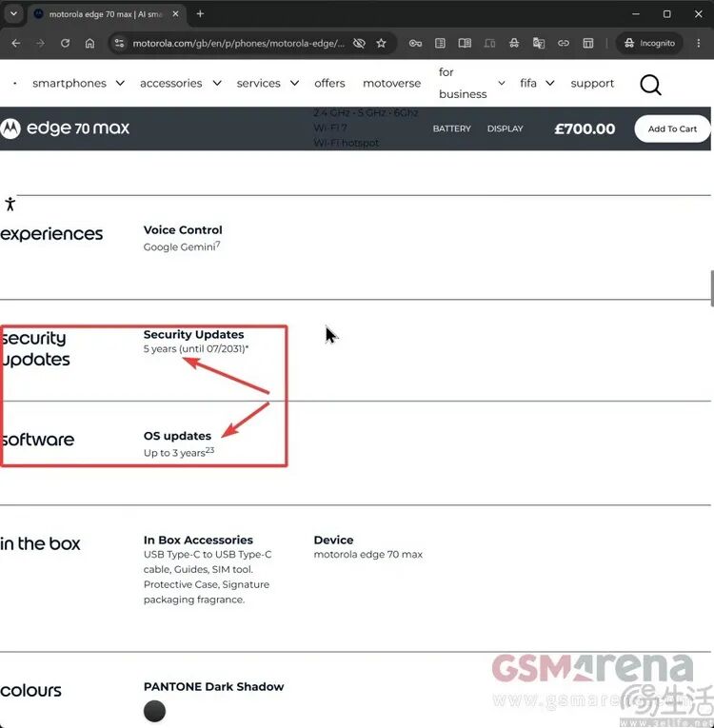714x728 pixels.
Task: Click the Incognito indicator button
Action: tap(649, 43)
